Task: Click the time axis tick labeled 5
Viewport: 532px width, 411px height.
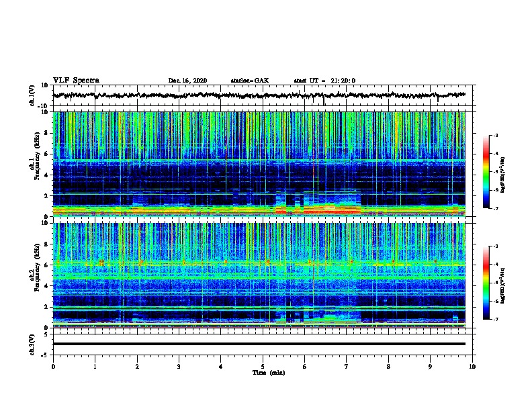Action: point(263,367)
